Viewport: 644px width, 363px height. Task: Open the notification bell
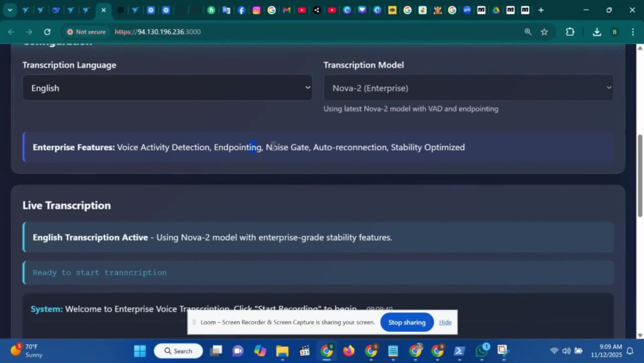pos(630,351)
